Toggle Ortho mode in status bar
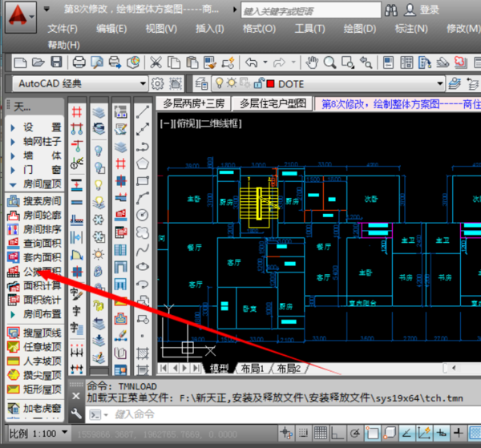Screen dimensions: 481x448 [x=338, y=433]
